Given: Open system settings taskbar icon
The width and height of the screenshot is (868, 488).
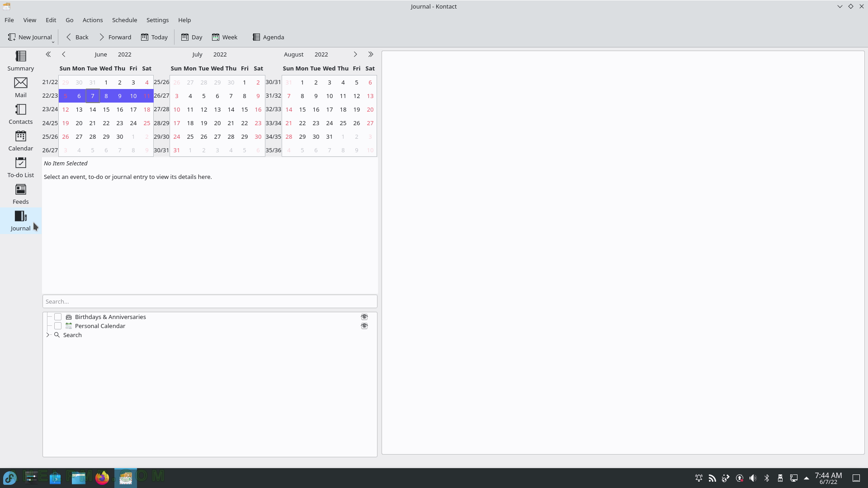Looking at the screenshot, I should click(32, 478).
